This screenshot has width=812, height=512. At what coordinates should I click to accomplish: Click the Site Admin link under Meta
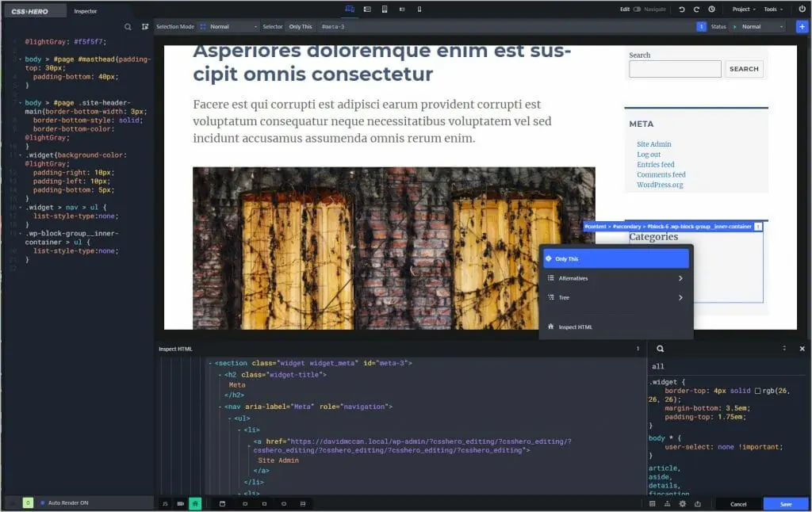pyautogui.click(x=653, y=144)
